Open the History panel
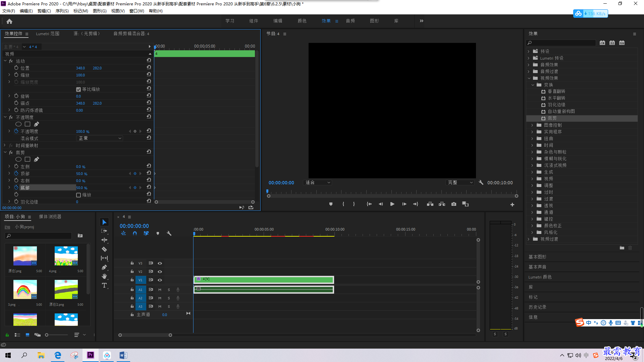 click(x=537, y=307)
